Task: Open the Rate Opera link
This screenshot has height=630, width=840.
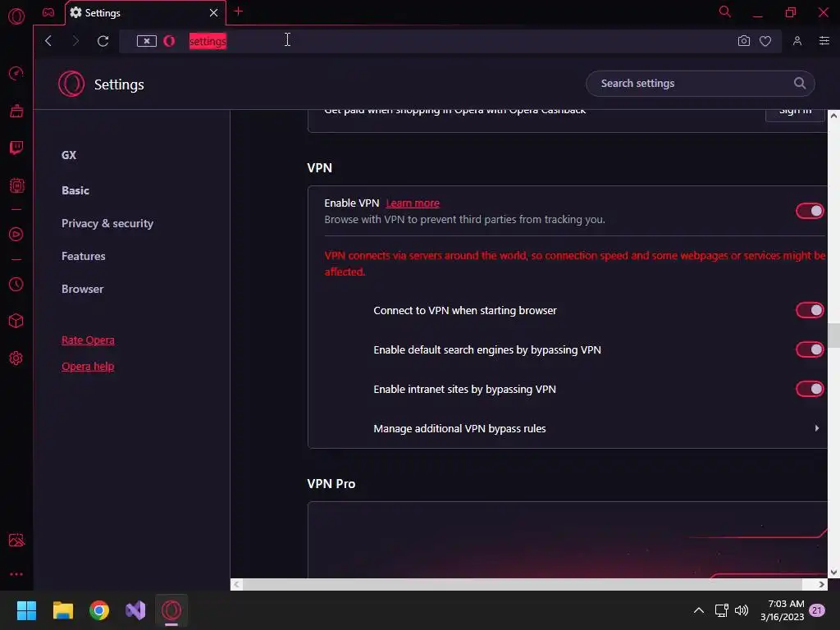Action: [88, 340]
